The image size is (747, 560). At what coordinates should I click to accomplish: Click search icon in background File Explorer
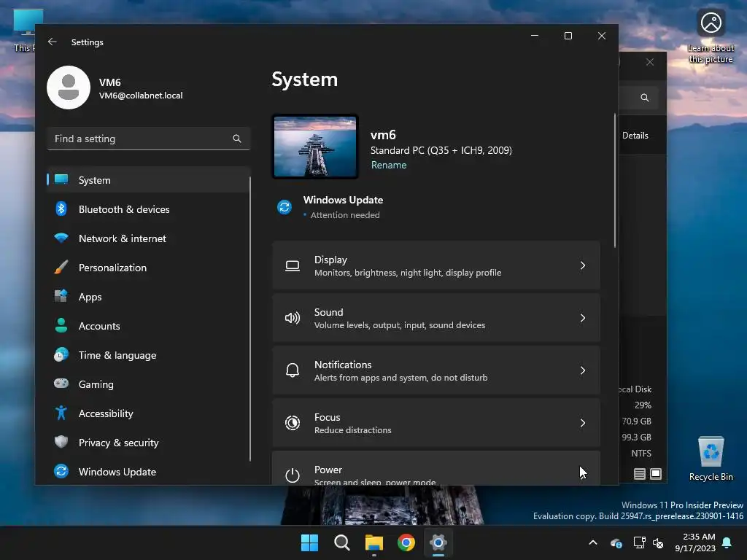(645, 98)
